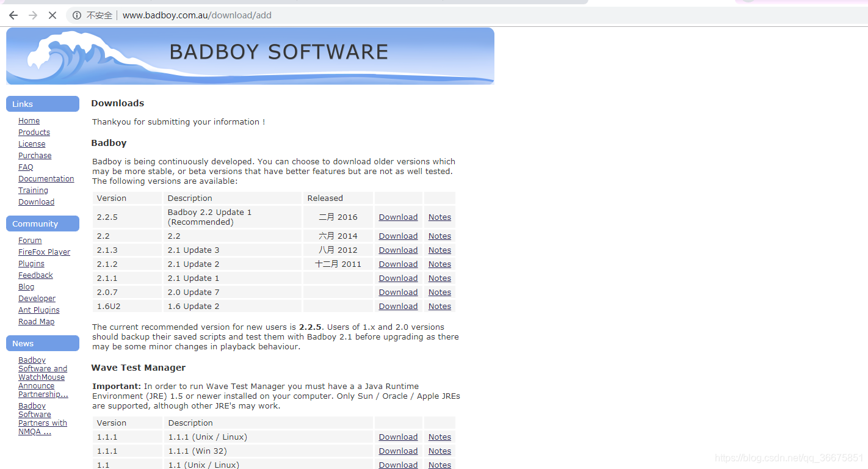Click the 'Released' column header
The image size is (868, 469).
tap(338, 198)
